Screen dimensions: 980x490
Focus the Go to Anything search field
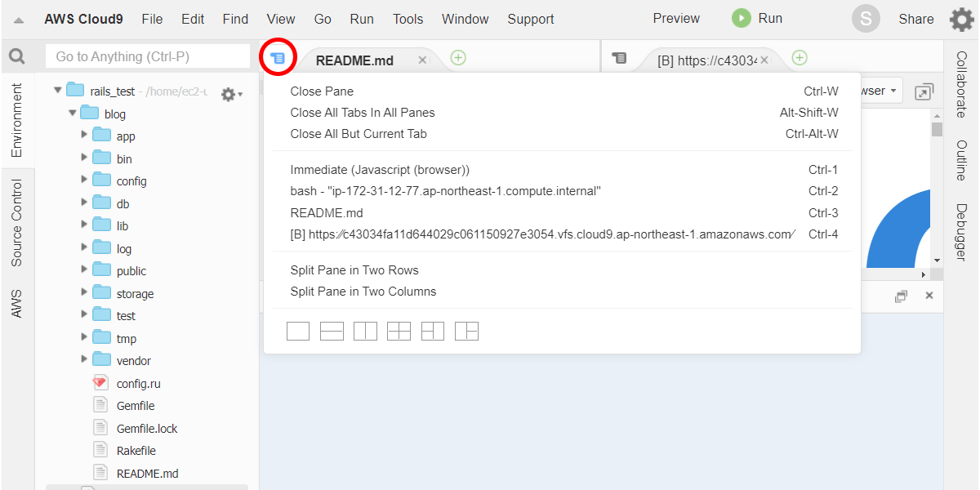[148, 56]
